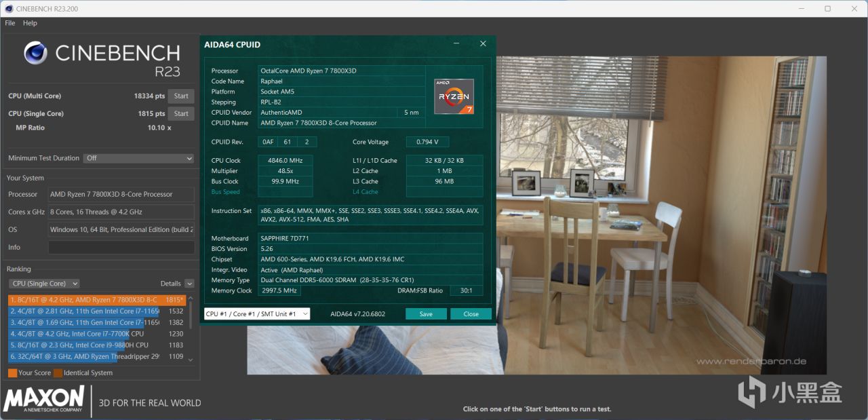This screenshot has width=868, height=420.
Task: Click the L4 Cache label link
Action: point(366,192)
